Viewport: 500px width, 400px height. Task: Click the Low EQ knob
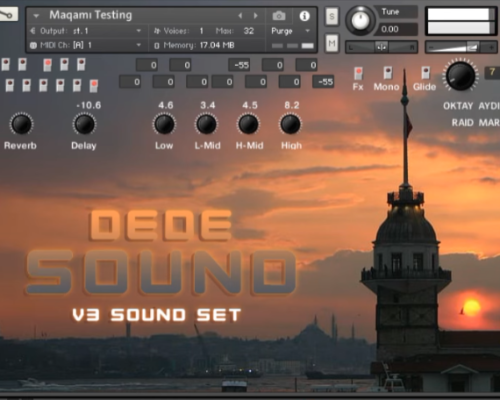pyautogui.click(x=164, y=124)
